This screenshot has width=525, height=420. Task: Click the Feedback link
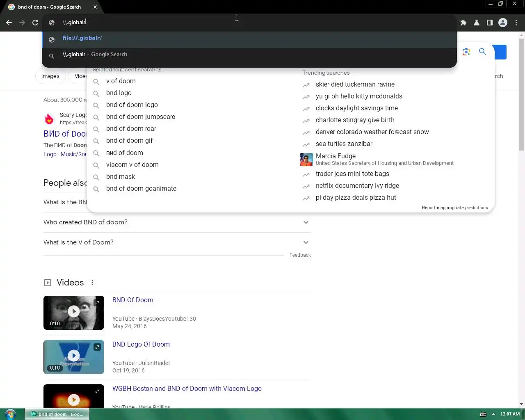(x=300, y=255)
